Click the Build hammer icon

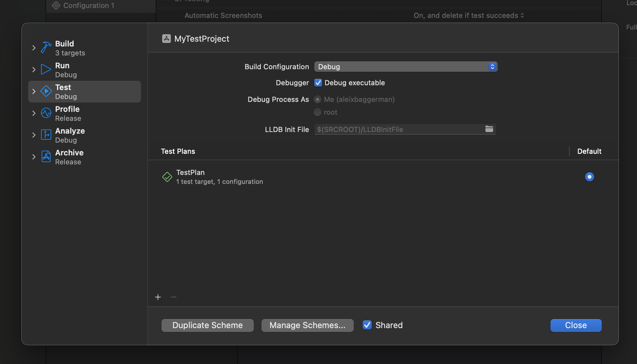[x=46, y=48]
